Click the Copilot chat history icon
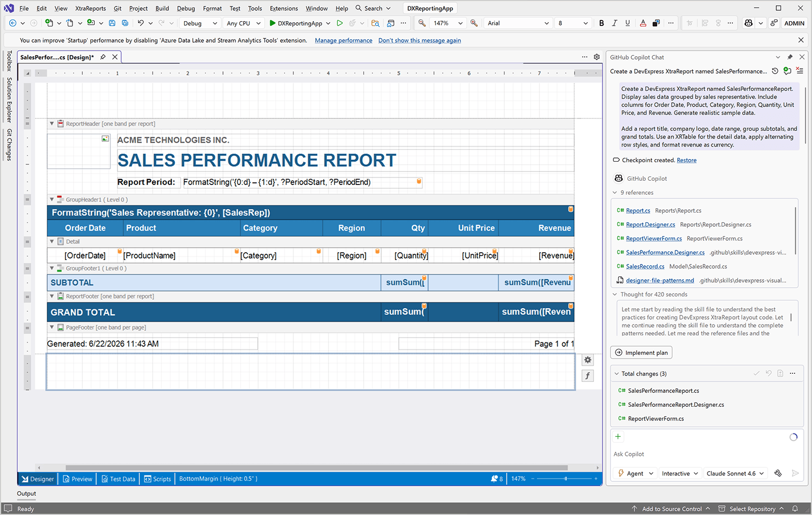812x515 pixels. point(775,71)
